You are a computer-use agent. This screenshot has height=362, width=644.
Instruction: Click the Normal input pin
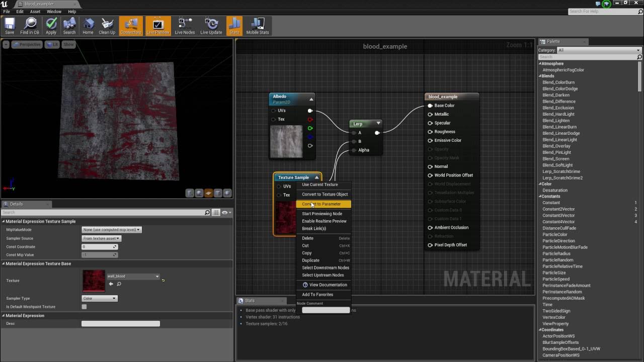pyautogui.click(x=430, y=166)
